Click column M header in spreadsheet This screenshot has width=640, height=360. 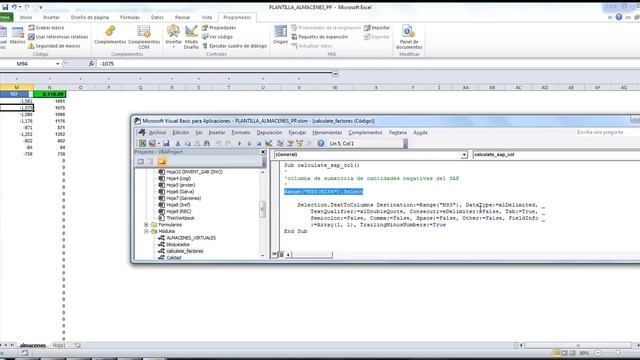[17, 87]
